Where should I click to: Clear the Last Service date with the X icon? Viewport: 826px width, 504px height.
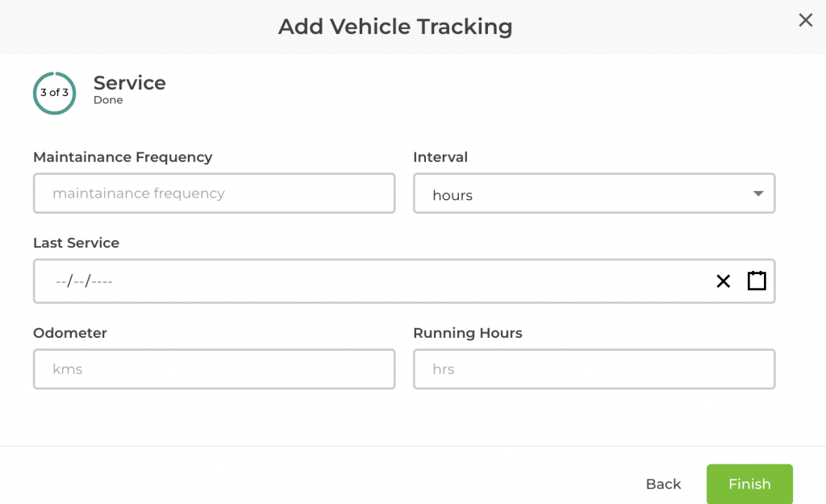click(723, 281)
